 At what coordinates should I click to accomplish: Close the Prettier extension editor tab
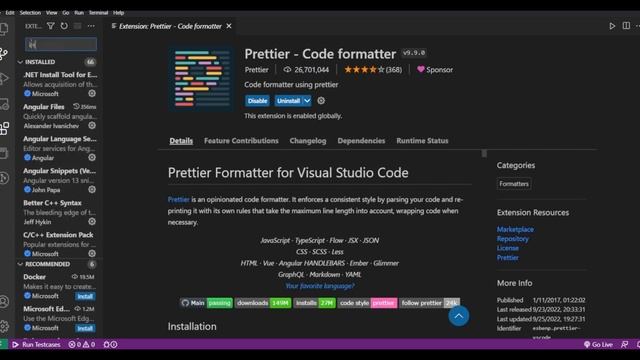229,26
